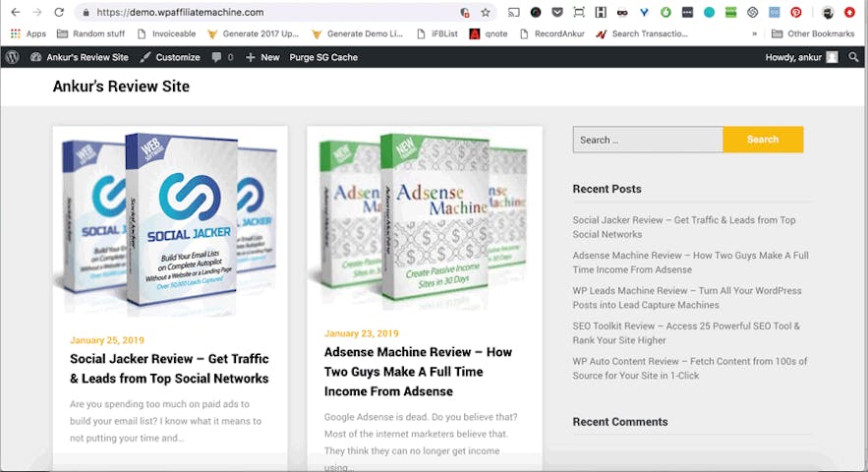Click the sidebar Search text field
The width and height of the screenshot is (868, 472).
coord(647,140)
